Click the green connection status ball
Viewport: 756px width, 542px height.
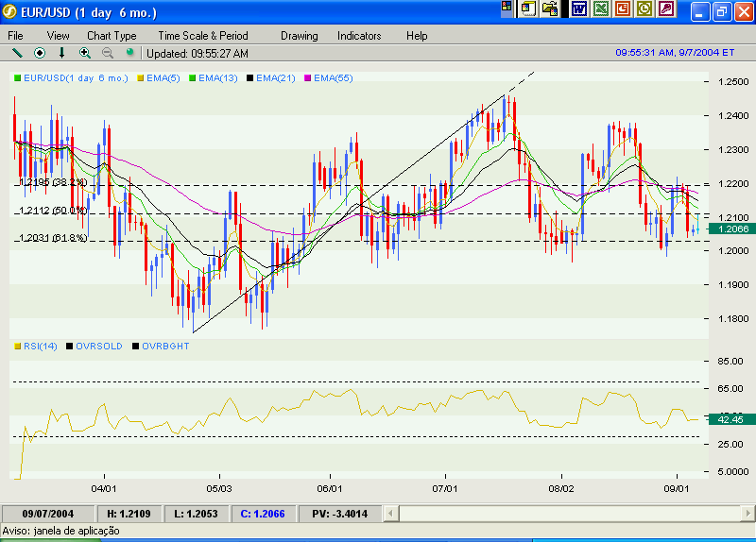point(129,54)
